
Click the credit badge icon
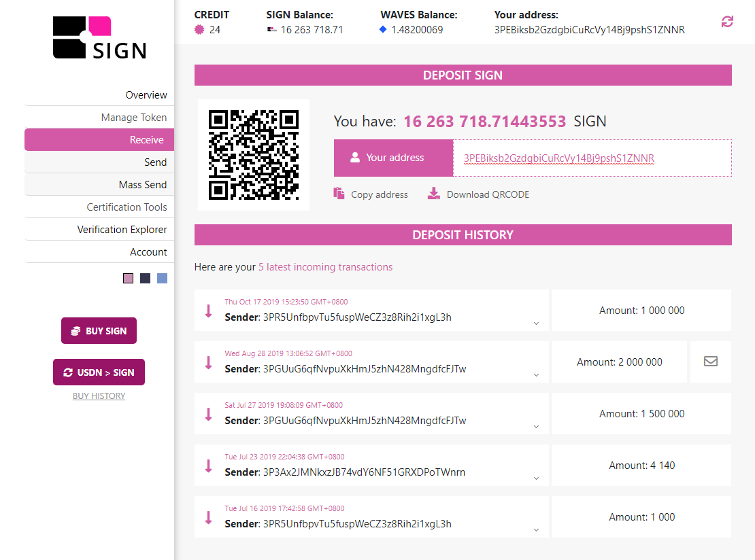tap(199, 30)
